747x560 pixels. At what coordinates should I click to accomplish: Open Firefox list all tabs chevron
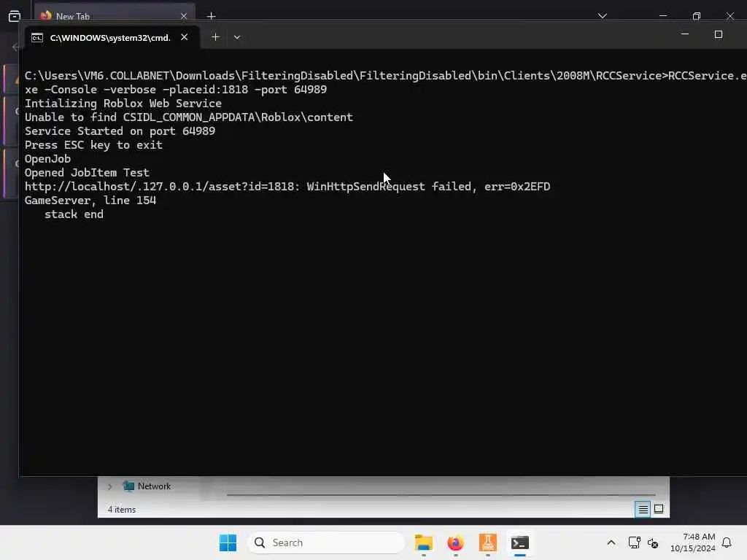tap(602, 16)
